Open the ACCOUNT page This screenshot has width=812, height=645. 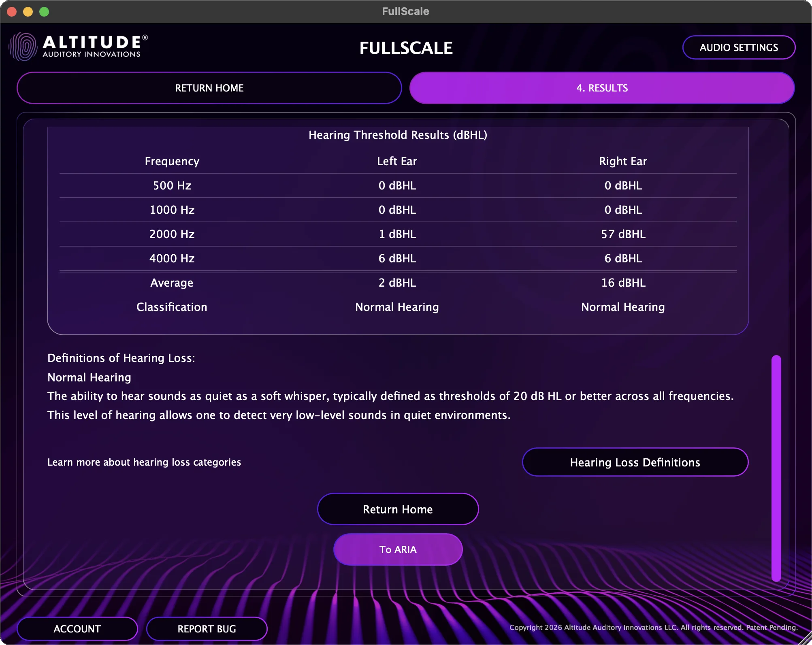(77, 629)
